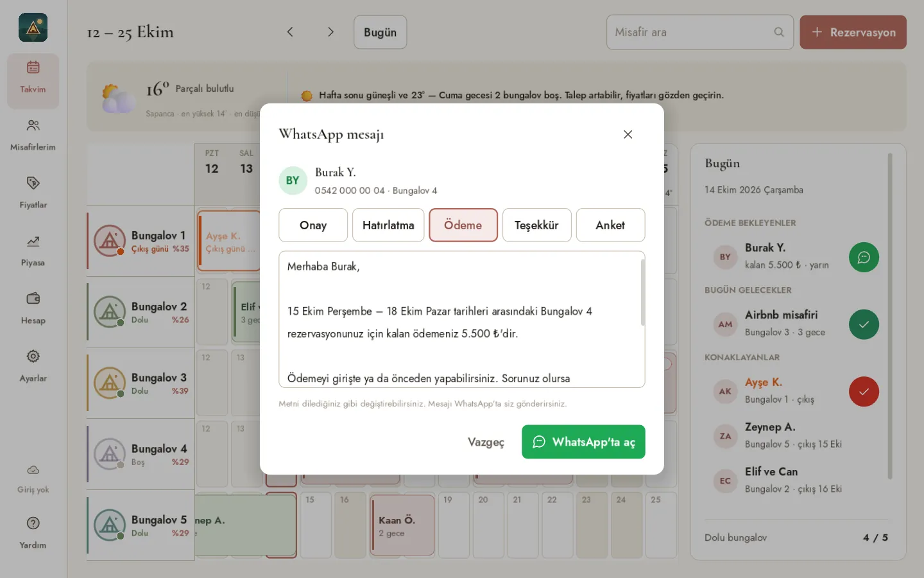The image size is (924, 578).
Task: Select the Onay message template
Action: coord(313,225)
